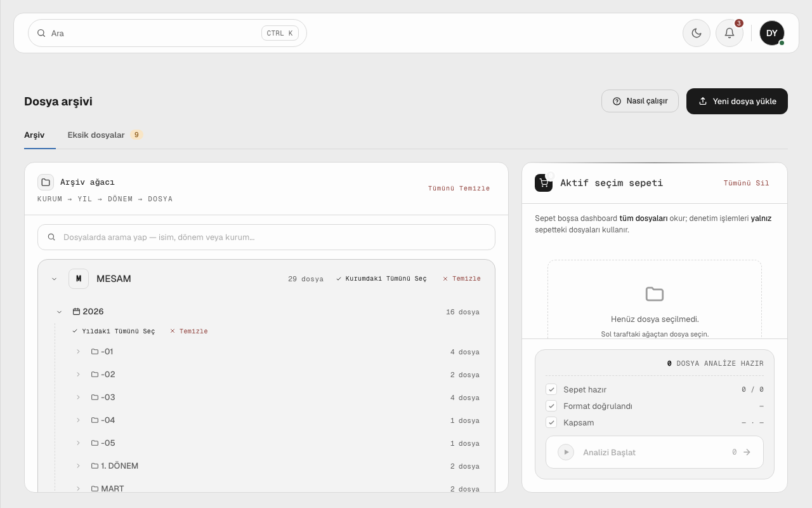Switch to the Arşiv tab
Viewport: 812px width, 508px height.
34,135
